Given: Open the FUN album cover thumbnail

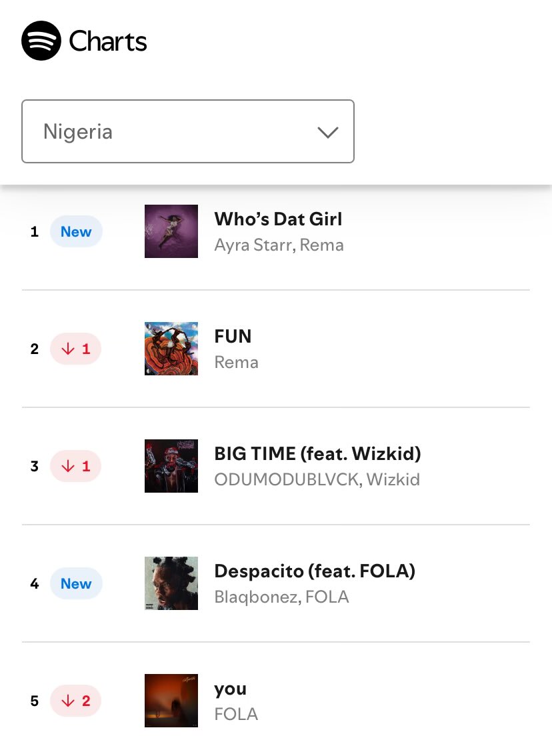Looking at the screenshot, I should (x=171, y=349).
